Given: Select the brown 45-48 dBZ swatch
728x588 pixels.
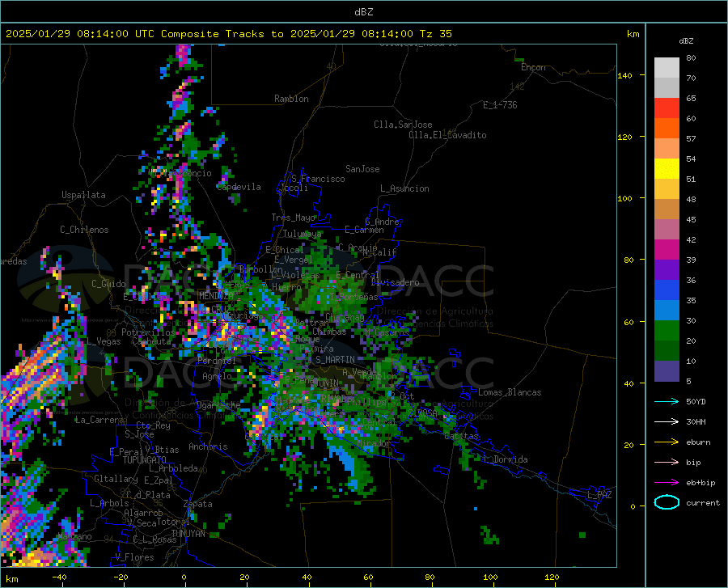Looking at the screenshot, I should pyautogui.click(x=667, y=209).
